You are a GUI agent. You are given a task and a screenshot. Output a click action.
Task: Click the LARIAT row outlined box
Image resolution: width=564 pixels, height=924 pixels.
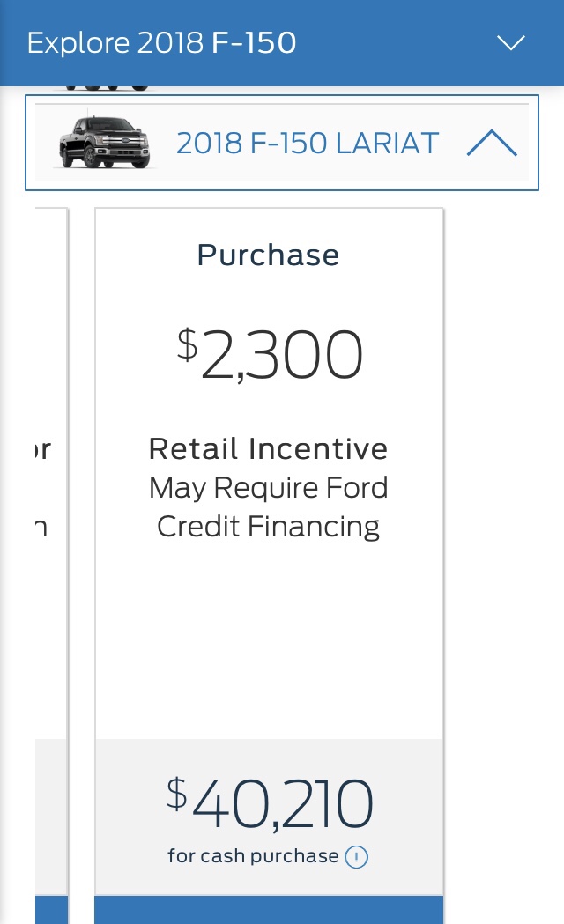[x=282, y=143]
